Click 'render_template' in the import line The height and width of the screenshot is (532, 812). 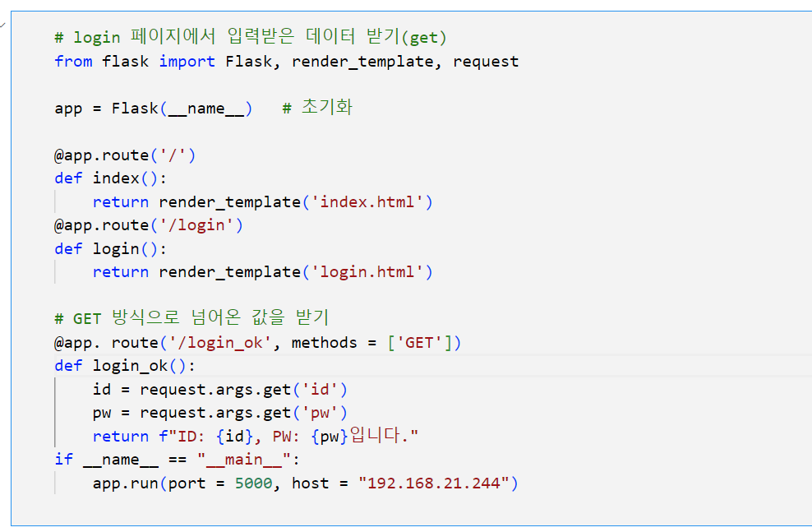[362, 61]
